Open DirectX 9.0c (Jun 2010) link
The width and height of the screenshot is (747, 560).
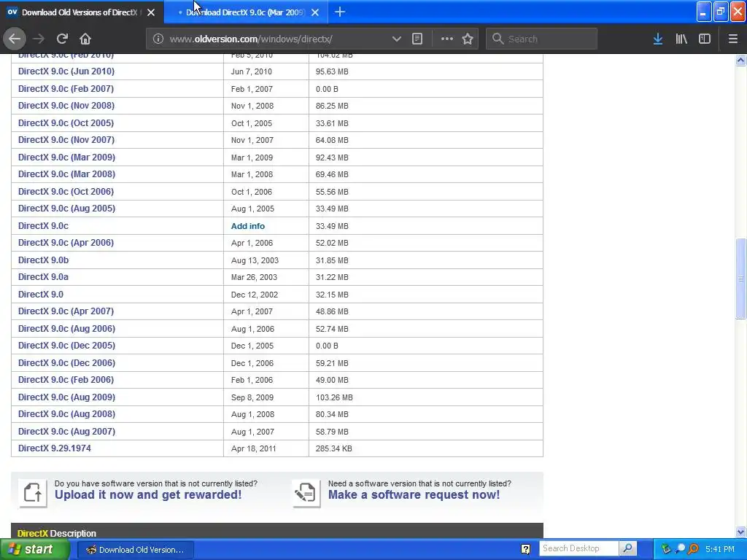pos(66,71)
